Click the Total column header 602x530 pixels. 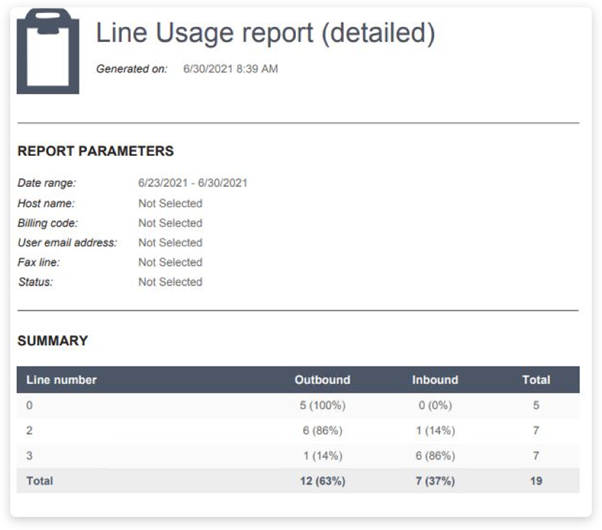(536, 380)
